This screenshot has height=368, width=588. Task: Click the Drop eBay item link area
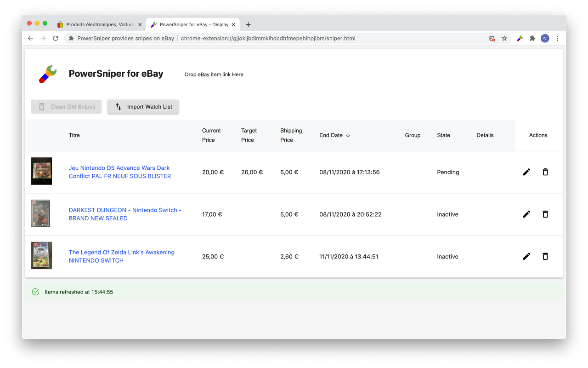[214, 75]
